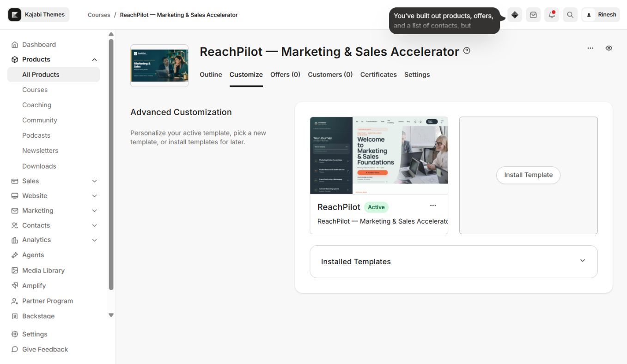
Task: Open the inbox mail icon in header
Action: [x=533, y=15]
